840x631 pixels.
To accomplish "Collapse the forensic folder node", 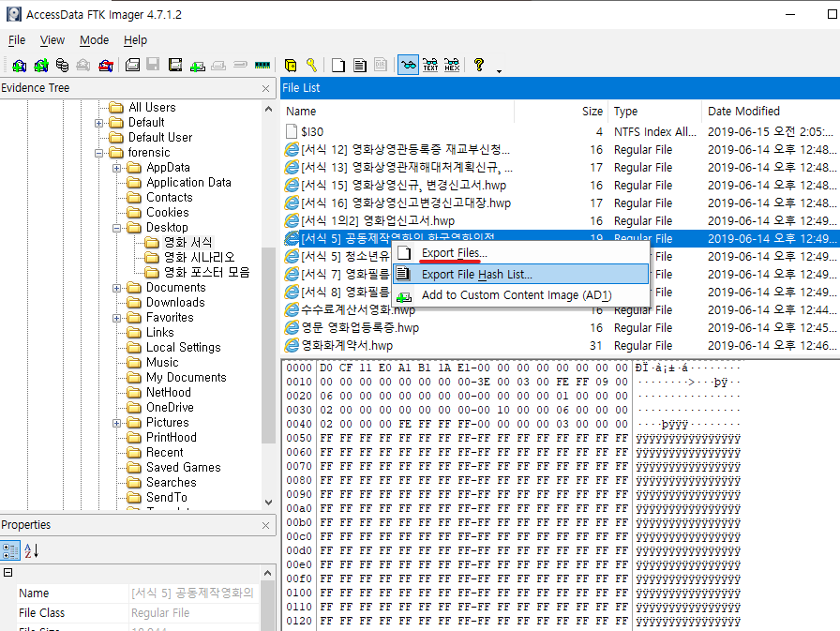I will coord(98,153).
